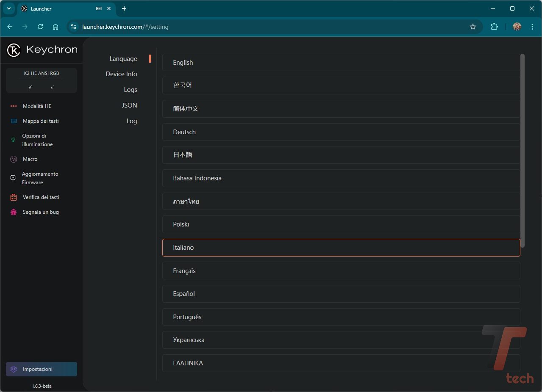The height and width of the screenshot is (392, 542).
Task: Switch the language to Français
Action: pos(341,271)
